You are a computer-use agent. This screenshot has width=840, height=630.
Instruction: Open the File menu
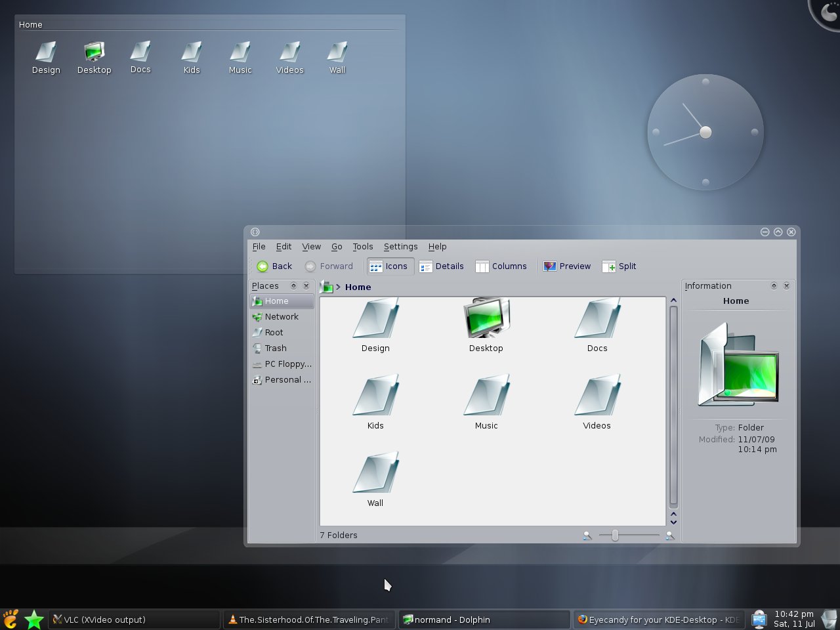coord(259,247)
